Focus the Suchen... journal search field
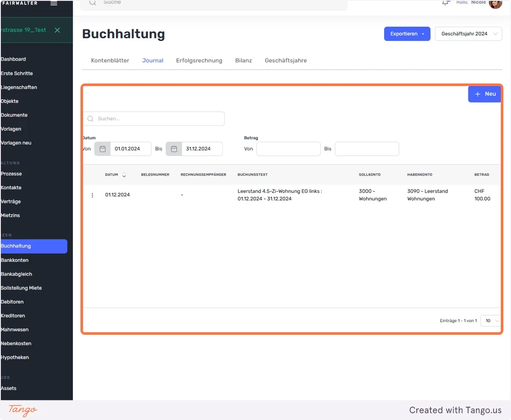 (154, 119)
